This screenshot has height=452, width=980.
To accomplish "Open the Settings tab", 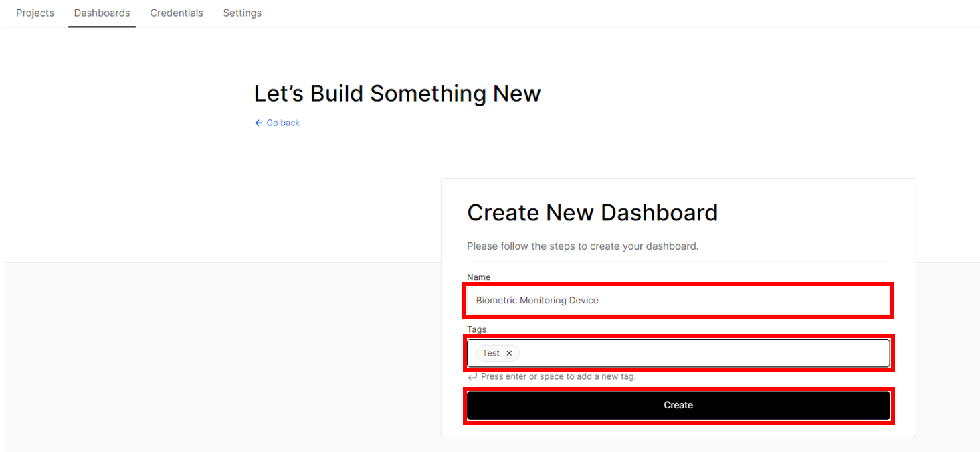I will (x=242, y=13).
